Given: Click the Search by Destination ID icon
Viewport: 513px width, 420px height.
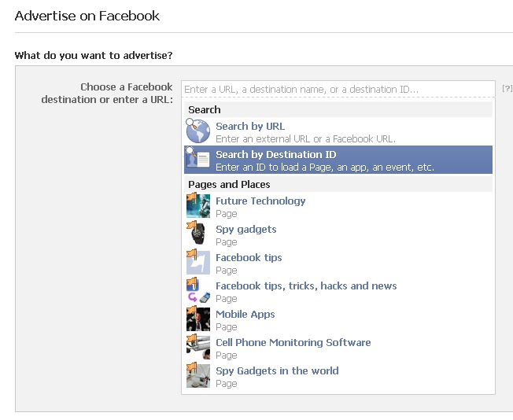Looking at the screenshot, I should (198, 159).
